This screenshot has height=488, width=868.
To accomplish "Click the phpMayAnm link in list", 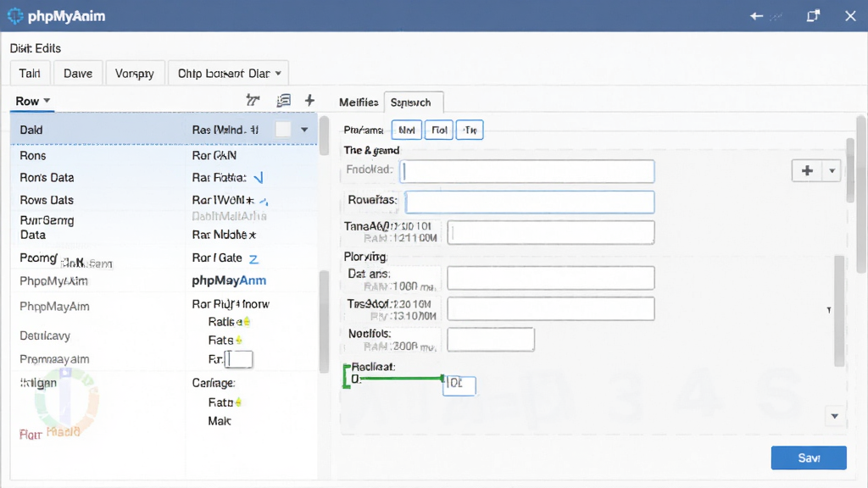I will point(229,280).
